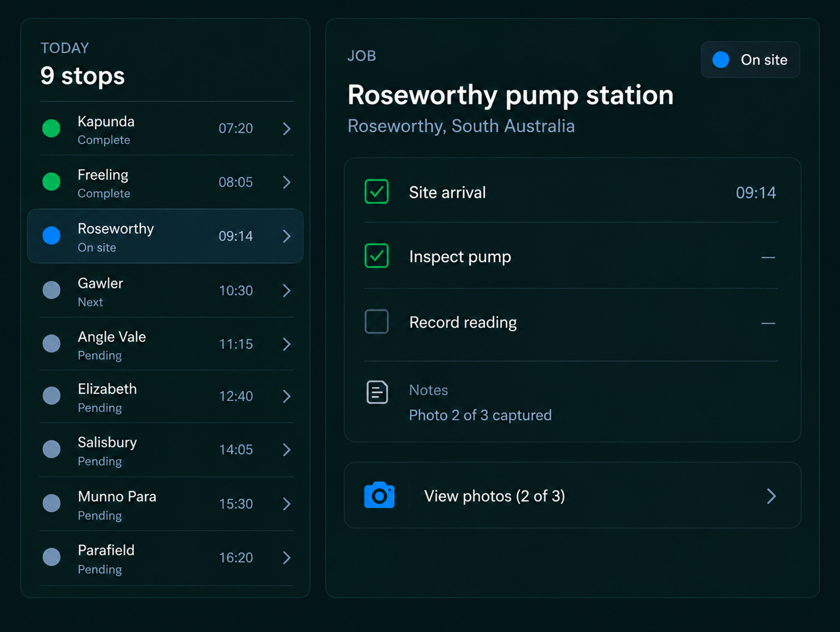Click the Munno Para stop name

(117, 496)
